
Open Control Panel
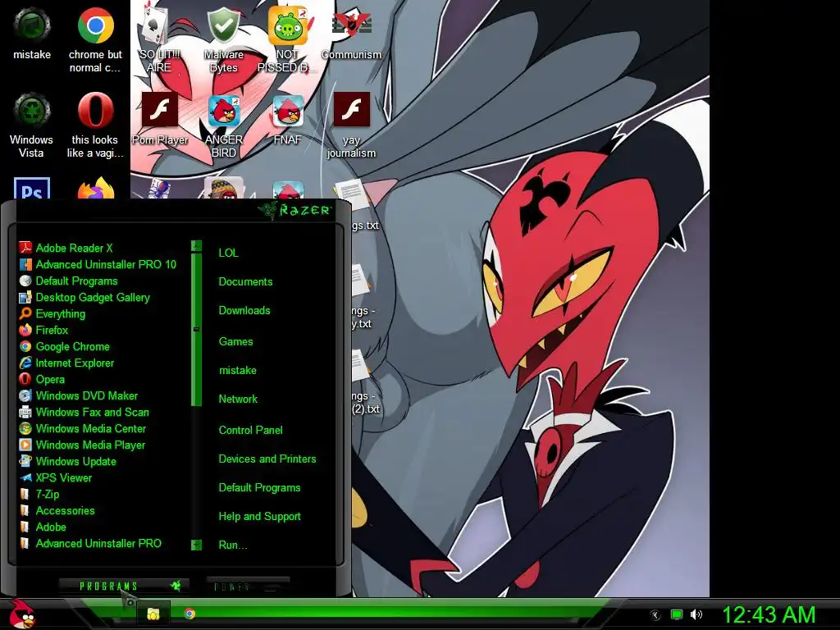tap(250, 430)
